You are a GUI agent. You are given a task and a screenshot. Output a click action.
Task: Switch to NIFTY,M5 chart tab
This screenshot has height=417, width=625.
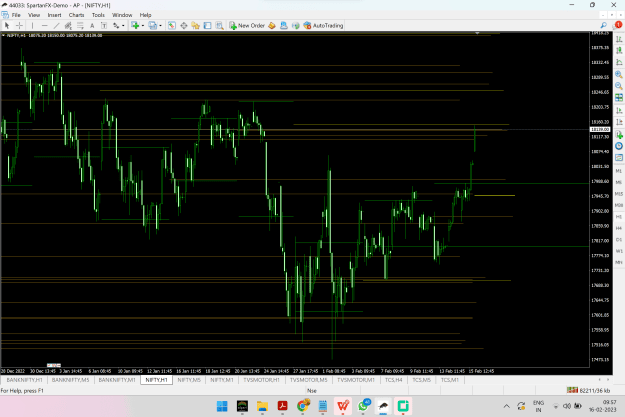tap(189, 380)
